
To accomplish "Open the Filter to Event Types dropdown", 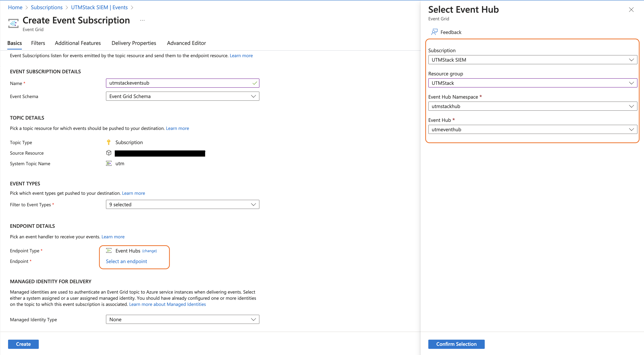I will click(x=182, y=205).
